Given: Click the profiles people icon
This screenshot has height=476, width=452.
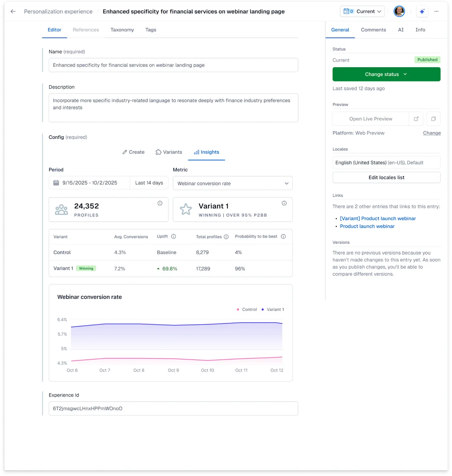Looking at the screenshot, I should pos(61,210).
